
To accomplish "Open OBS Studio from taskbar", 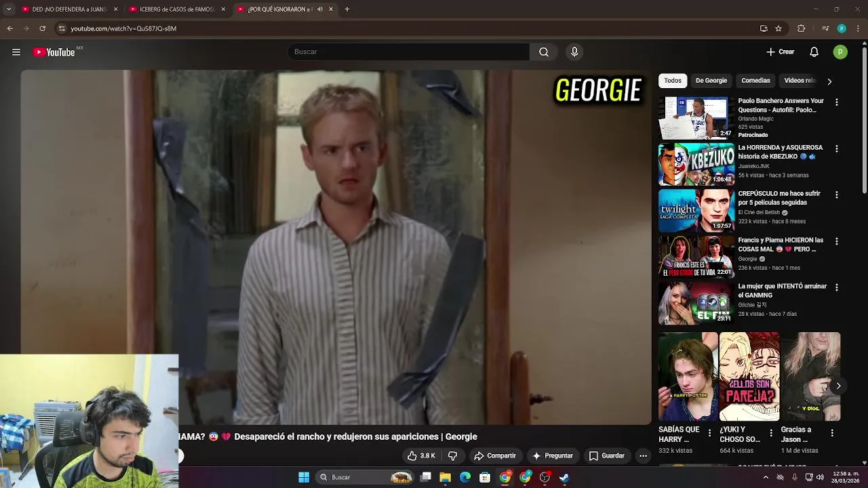I will (x=545, y=477).
